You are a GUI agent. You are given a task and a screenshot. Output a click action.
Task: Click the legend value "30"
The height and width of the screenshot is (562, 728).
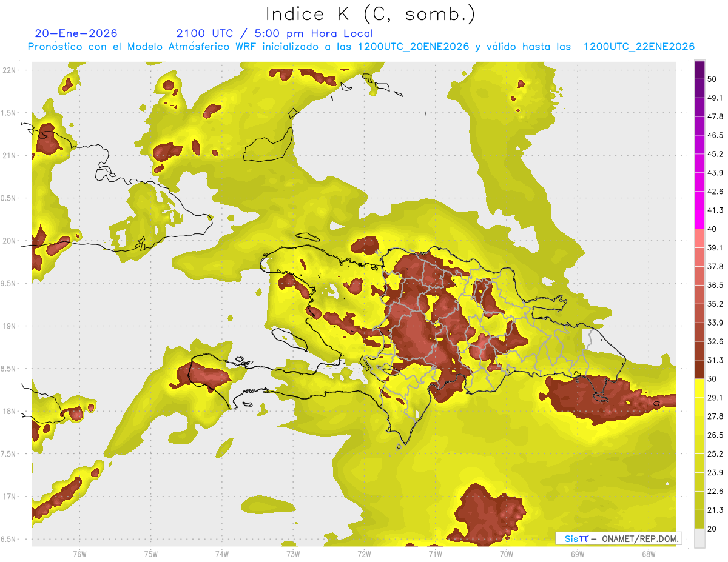(713, 379)
